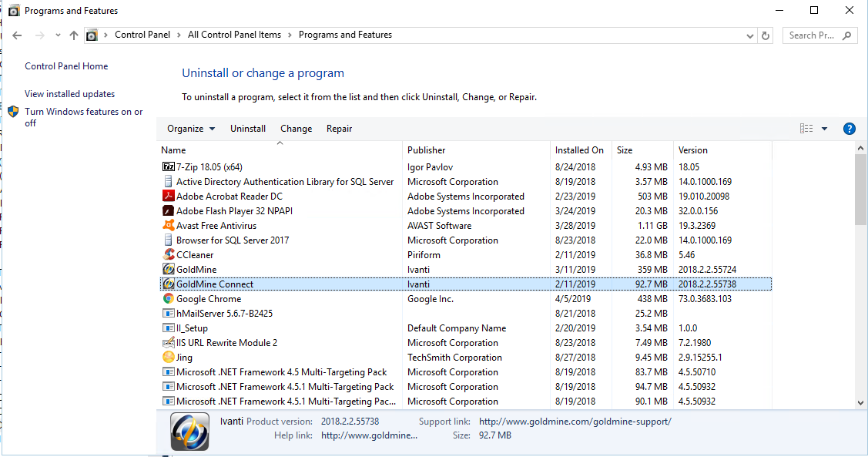Image resolution: width=868 pixels, height=457 pixels.
Task: Click the CCleaner program icon
Action: [169, 254]
